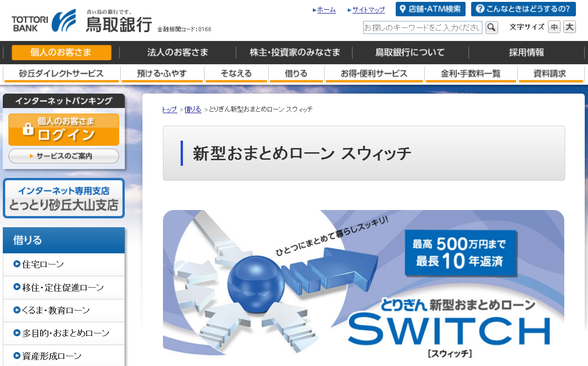Viewport: 588px width, 366px height.
Task: Set text size to 中 (medium)
Action: click(554, 27)
